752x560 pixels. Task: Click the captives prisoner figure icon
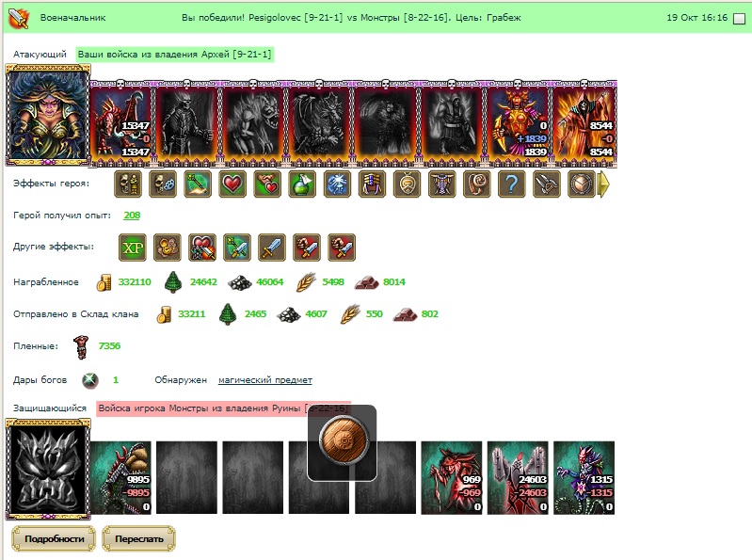pos(82,347)
